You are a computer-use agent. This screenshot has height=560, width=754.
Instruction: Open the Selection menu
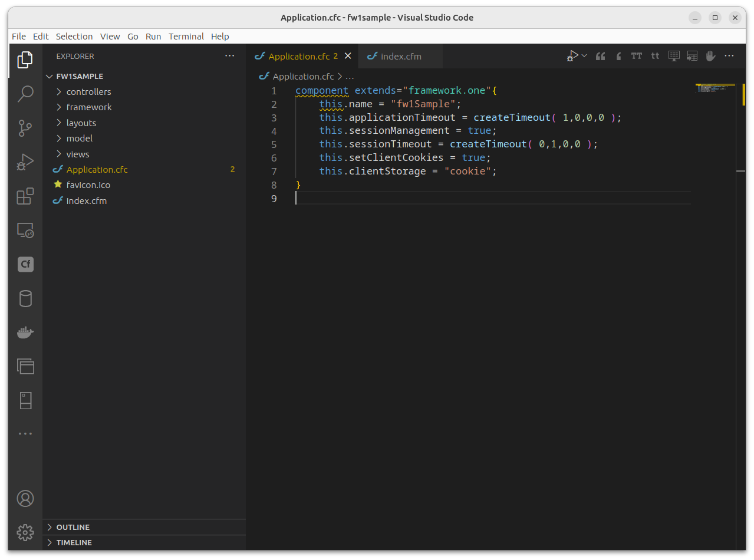click(74, 37)
